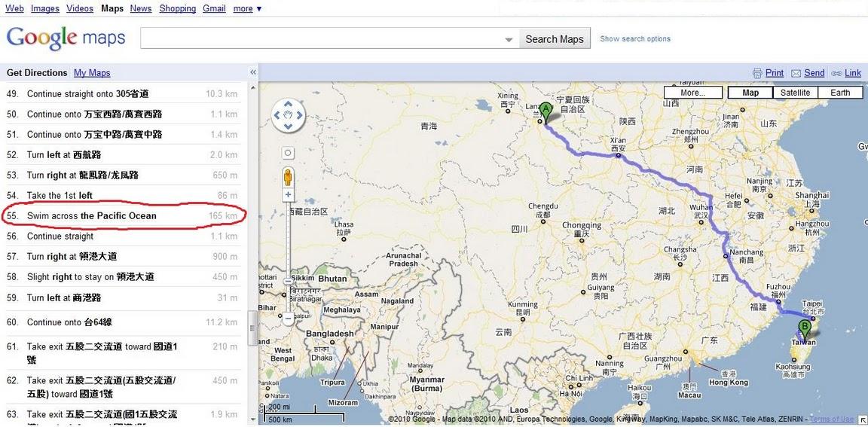This screenshot has width=868, height=427.
Task: Select step 61 Take exit toward 國道1號
Action: [x=122, y=353]
